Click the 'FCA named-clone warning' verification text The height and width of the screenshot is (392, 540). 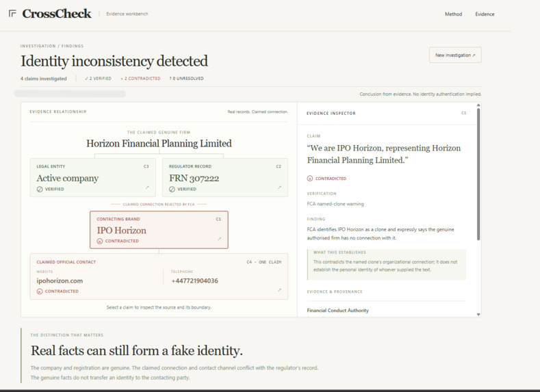click(x=335, y=204)
